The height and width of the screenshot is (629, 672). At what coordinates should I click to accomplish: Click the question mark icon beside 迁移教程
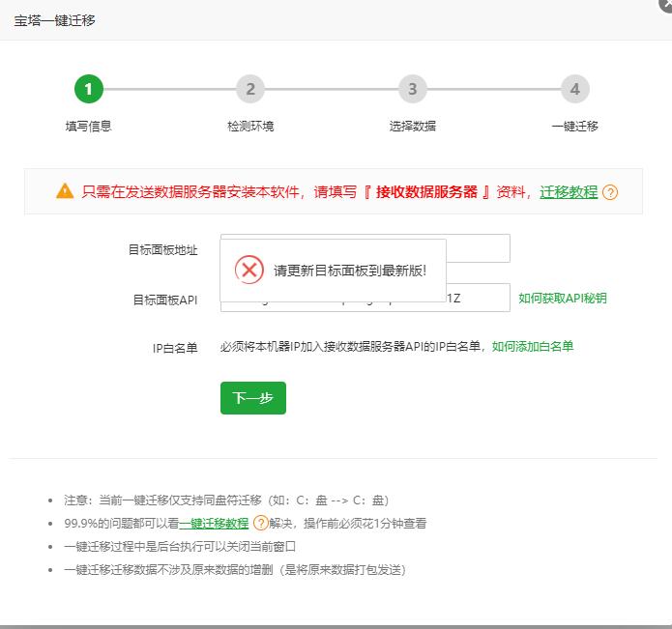(x=610, y=192)
